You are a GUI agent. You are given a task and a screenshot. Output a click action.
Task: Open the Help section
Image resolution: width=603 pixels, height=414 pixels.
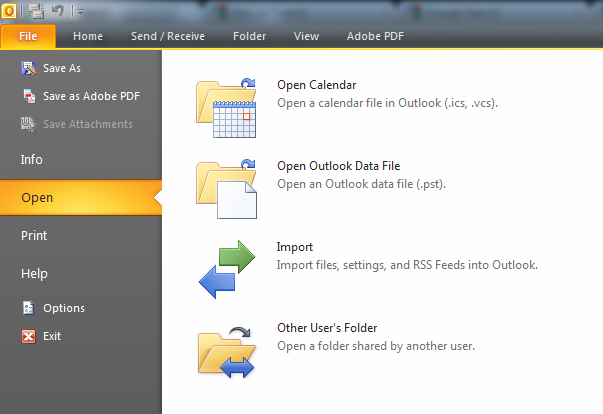(x=35, y=274)
